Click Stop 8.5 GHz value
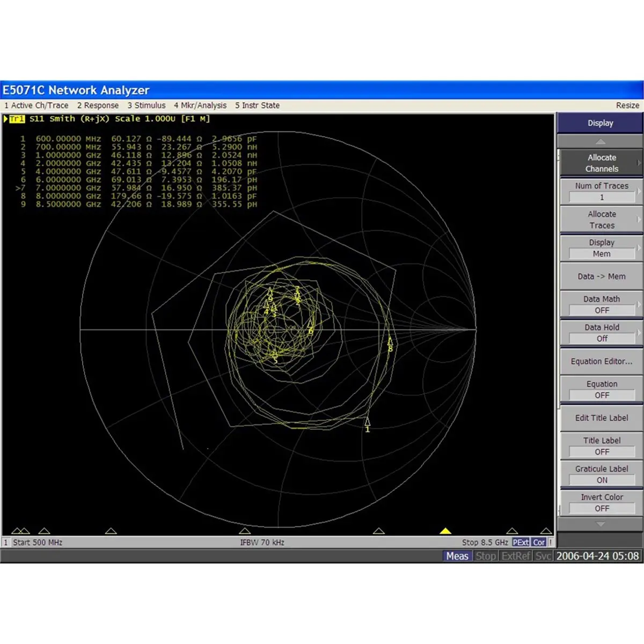 (x=485, y=543)
